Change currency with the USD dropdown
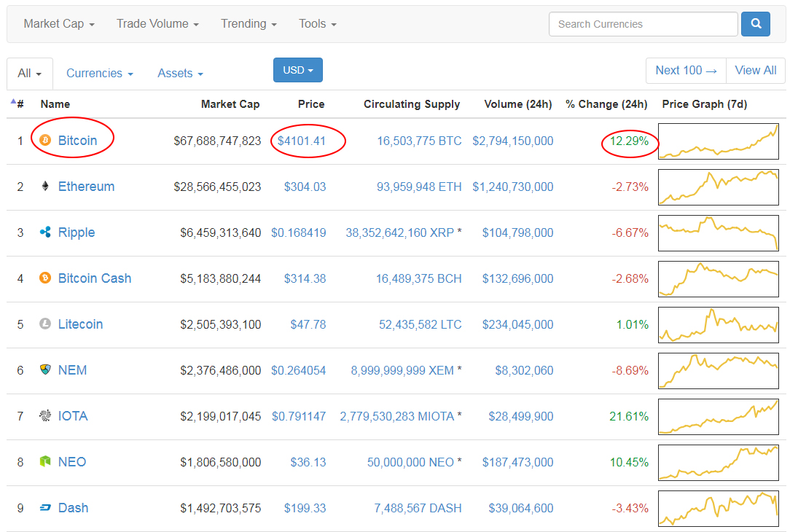Viewport: 790px width, 532px height. [298, 70]
